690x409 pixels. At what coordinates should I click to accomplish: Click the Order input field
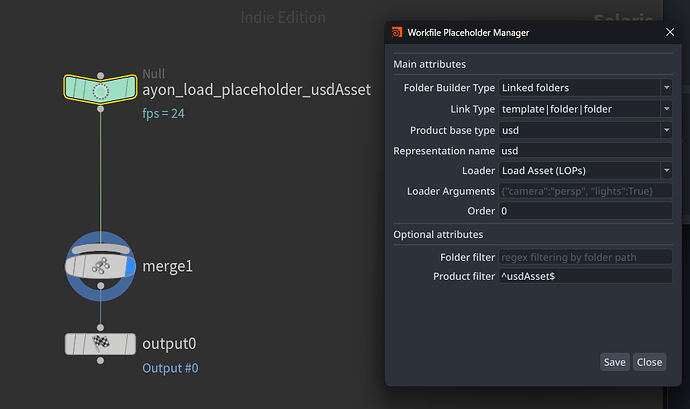pos(586,211)
